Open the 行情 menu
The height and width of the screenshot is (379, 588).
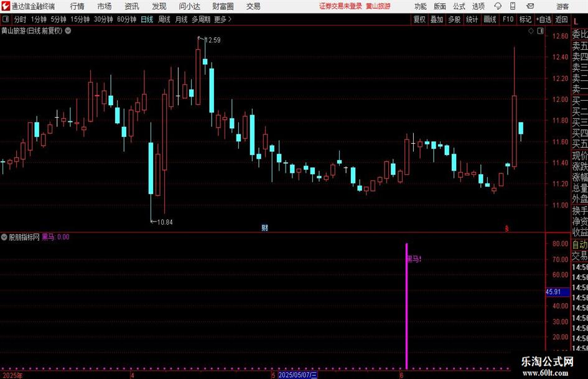pos(77,6)
